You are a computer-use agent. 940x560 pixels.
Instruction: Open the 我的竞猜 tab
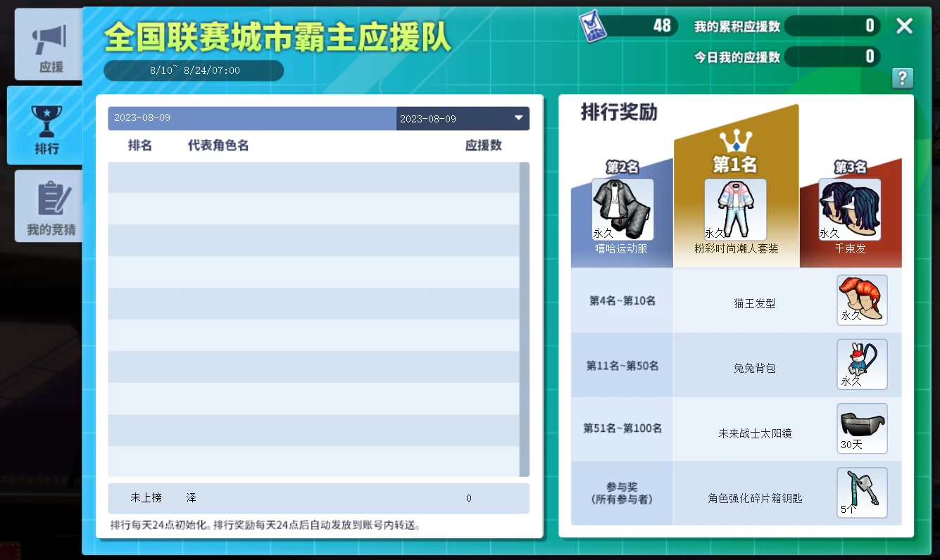[49, 206]
